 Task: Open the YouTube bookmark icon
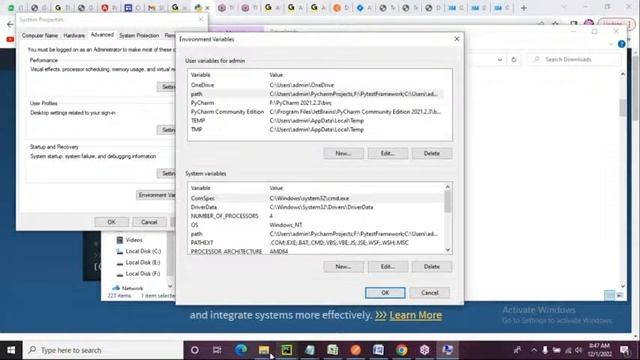tap(10, 39)
